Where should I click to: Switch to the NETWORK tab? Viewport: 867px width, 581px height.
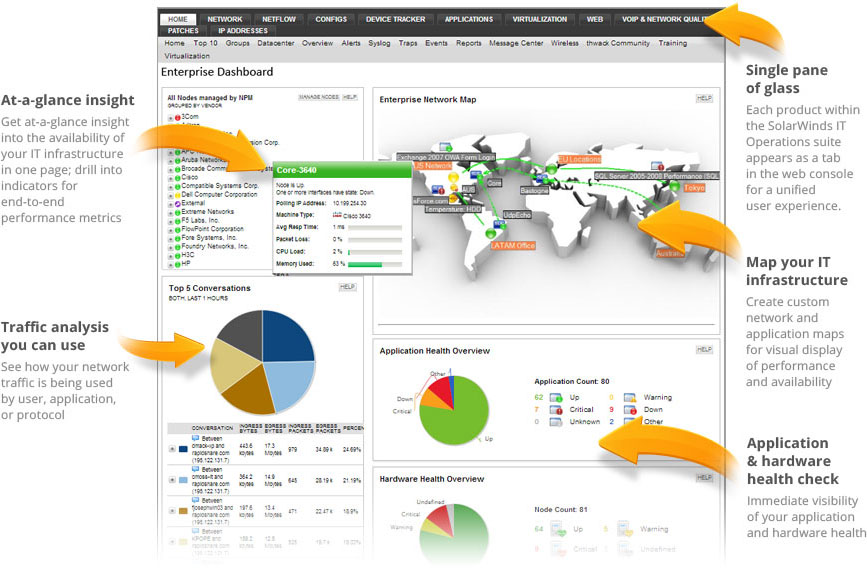(224, 19)
